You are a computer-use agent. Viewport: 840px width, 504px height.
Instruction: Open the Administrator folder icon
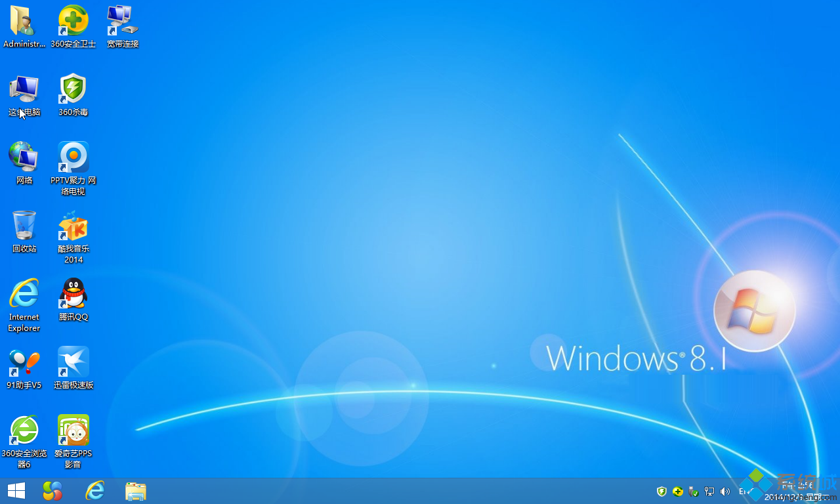click(24, 26)
